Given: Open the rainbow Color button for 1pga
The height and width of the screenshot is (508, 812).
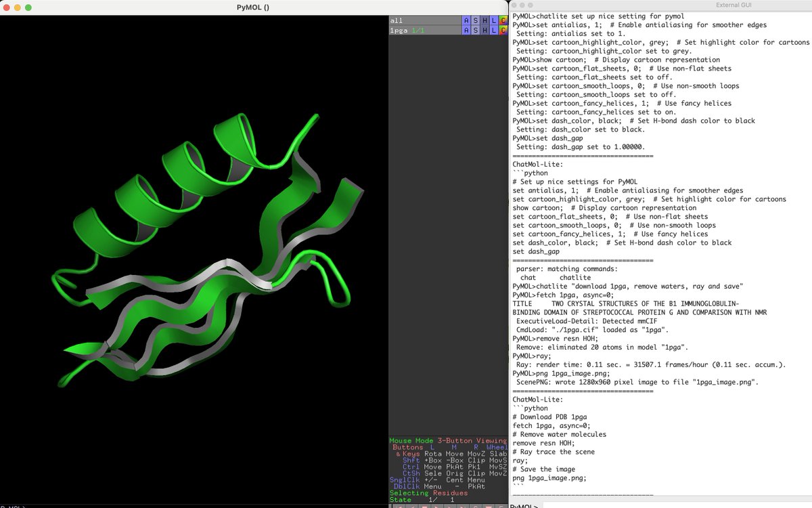Looking at the screenshot, I should (x=502, y=30).
